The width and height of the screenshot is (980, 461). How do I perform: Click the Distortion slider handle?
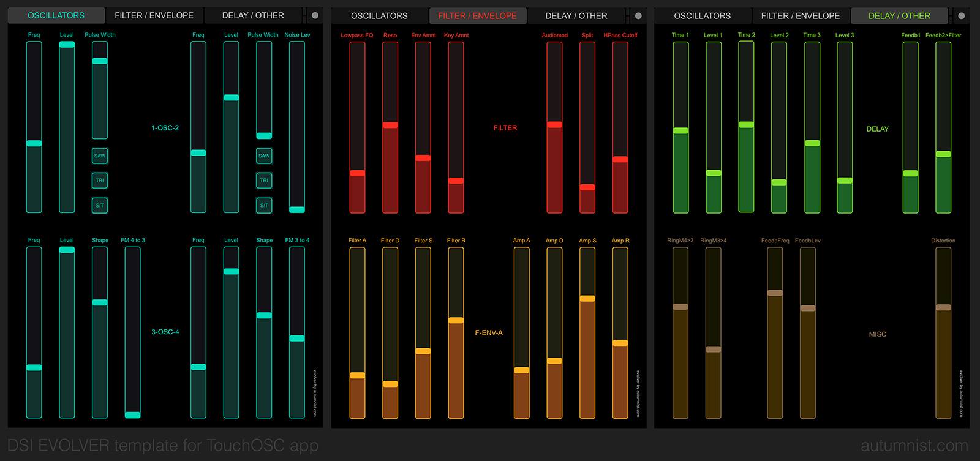click(943, 307)
